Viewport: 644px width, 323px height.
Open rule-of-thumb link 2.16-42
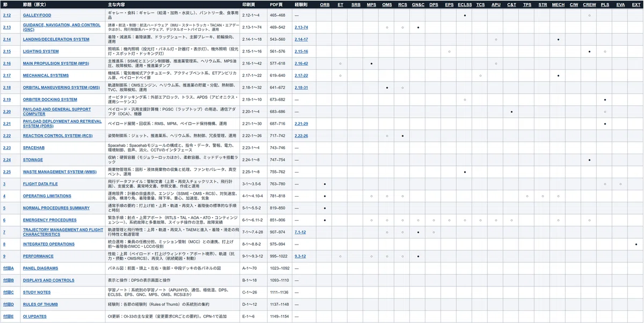301,63
